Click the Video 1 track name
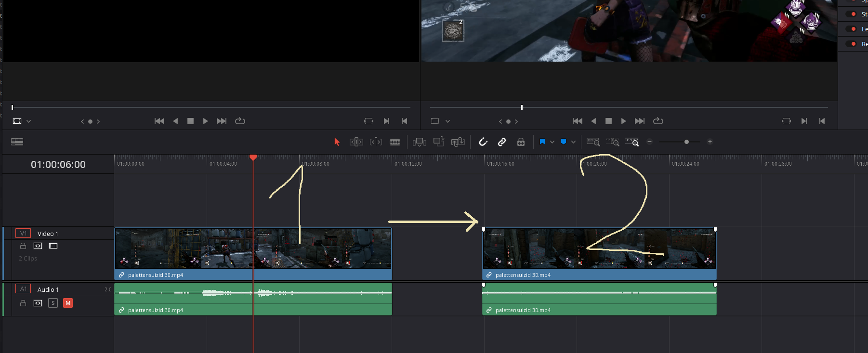Viewport: 868px width, 353px height. coord(48,234)
